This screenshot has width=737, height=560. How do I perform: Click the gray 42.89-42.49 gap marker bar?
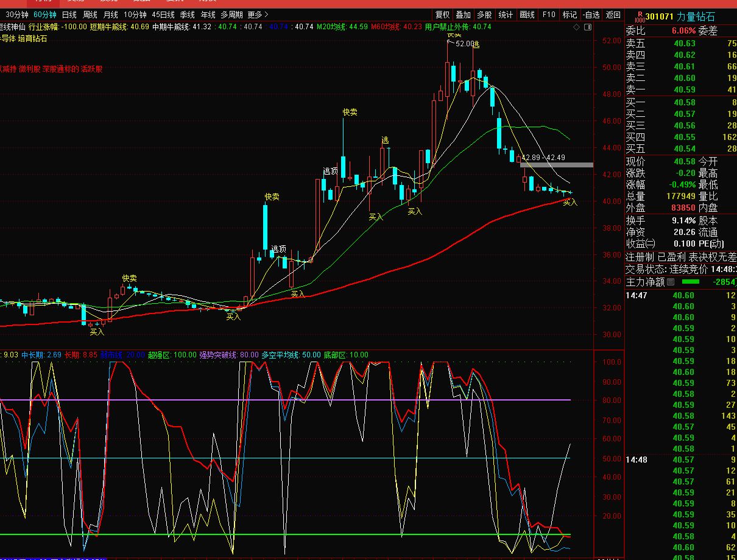click(x=556, y=165)
